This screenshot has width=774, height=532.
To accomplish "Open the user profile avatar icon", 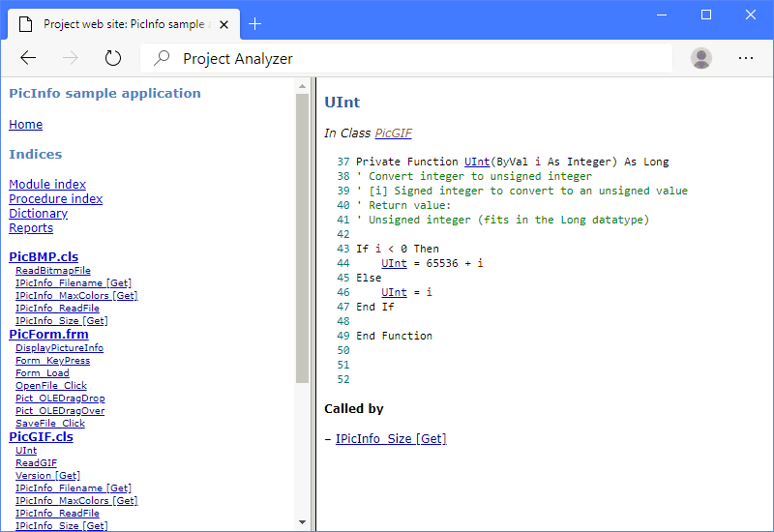I will coord(701,58).
